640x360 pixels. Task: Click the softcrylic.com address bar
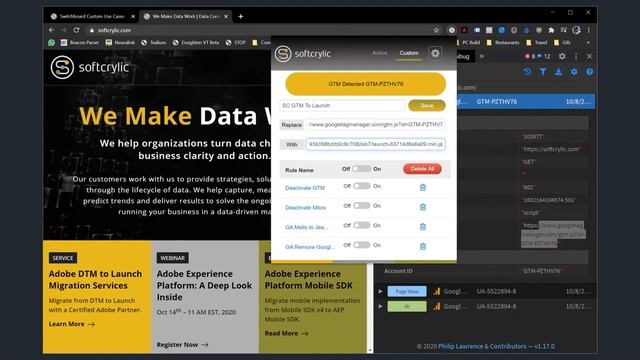click(261, 30)
